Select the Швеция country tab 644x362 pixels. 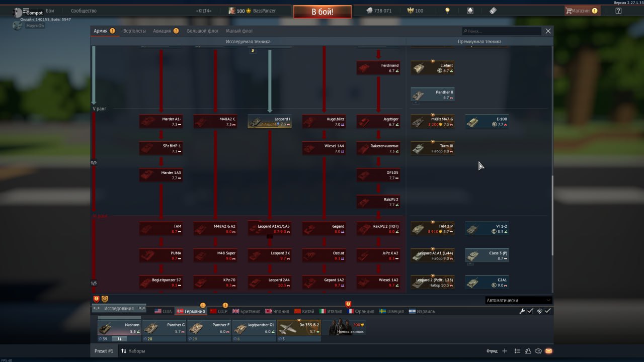click(391, 311)
